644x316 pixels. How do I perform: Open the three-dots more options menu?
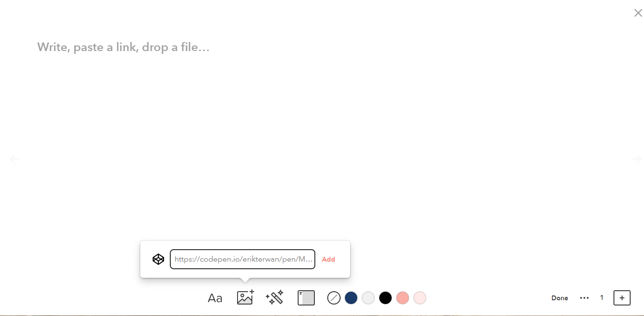[x=584, y=298]
